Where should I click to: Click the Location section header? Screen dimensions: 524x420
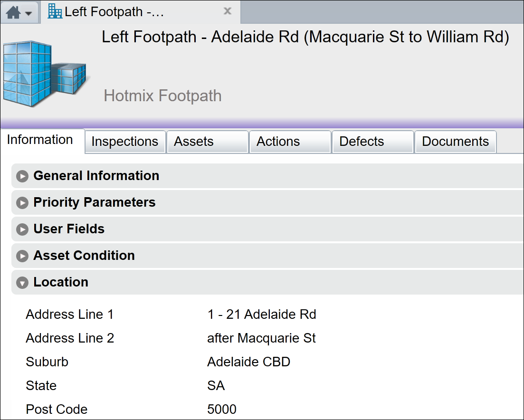point(61,282)
